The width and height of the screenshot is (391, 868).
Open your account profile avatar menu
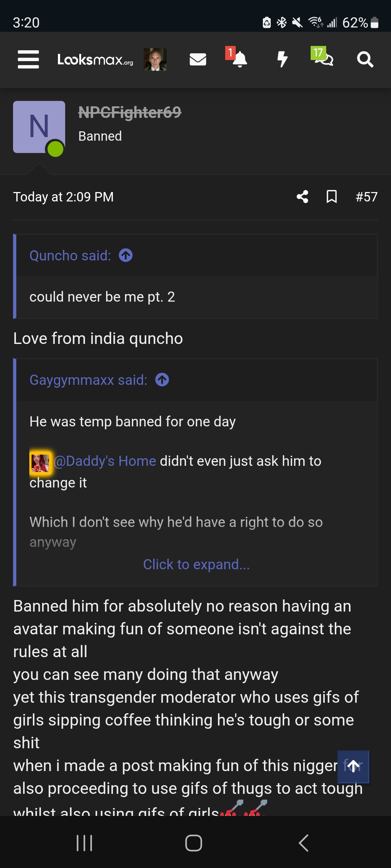pyautogui.click(x=155, y=59)
